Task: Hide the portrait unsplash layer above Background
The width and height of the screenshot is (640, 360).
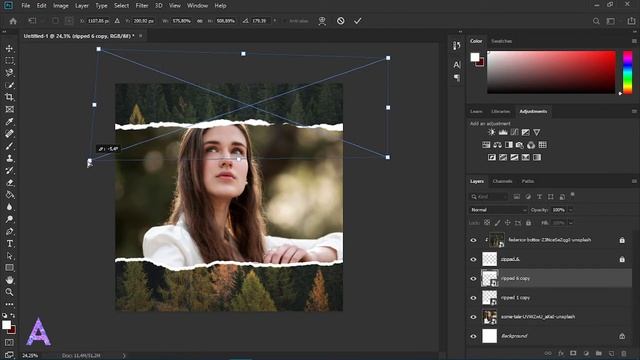Action: [x=473, y=317]
